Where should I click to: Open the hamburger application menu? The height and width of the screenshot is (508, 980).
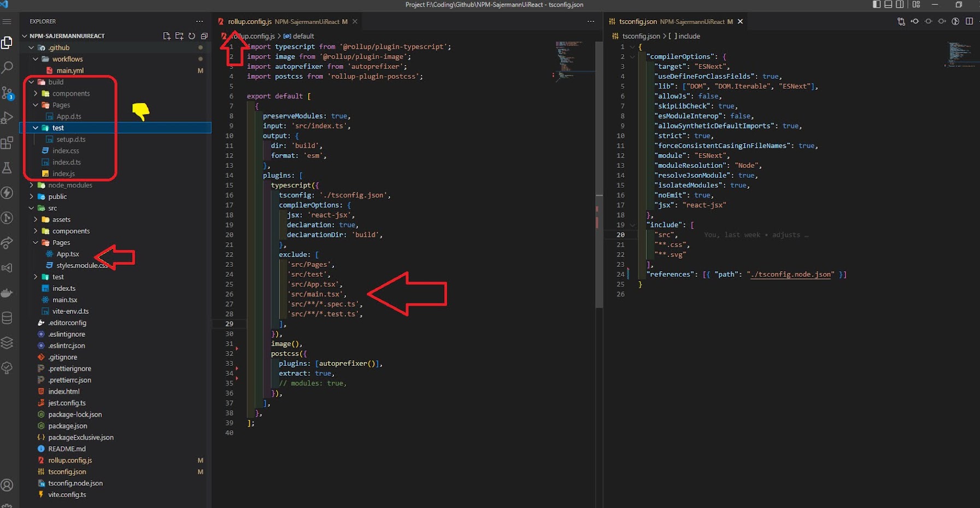[7, 21]
